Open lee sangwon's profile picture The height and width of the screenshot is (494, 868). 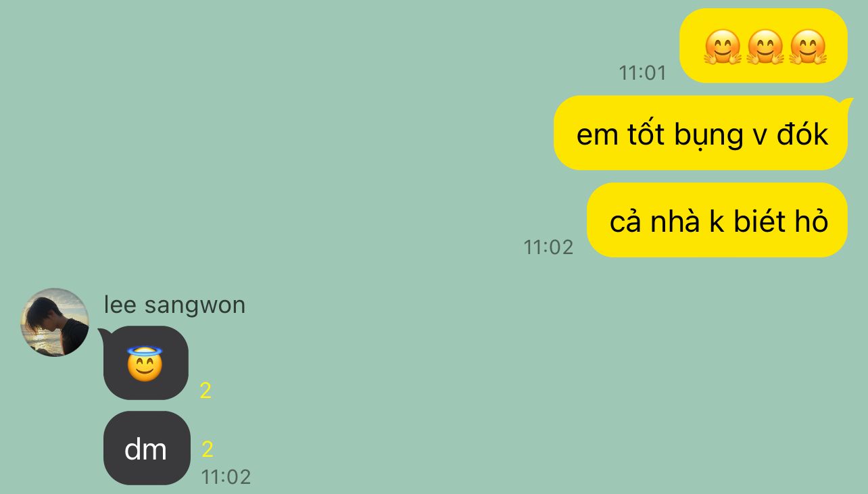pyautogui.click(x=55, y=322)
